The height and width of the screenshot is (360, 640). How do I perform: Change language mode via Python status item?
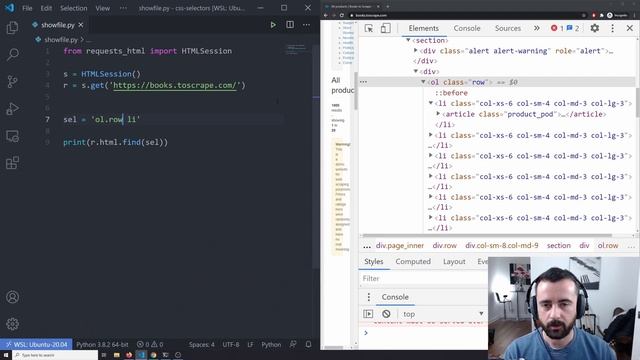tap(271, 344)
